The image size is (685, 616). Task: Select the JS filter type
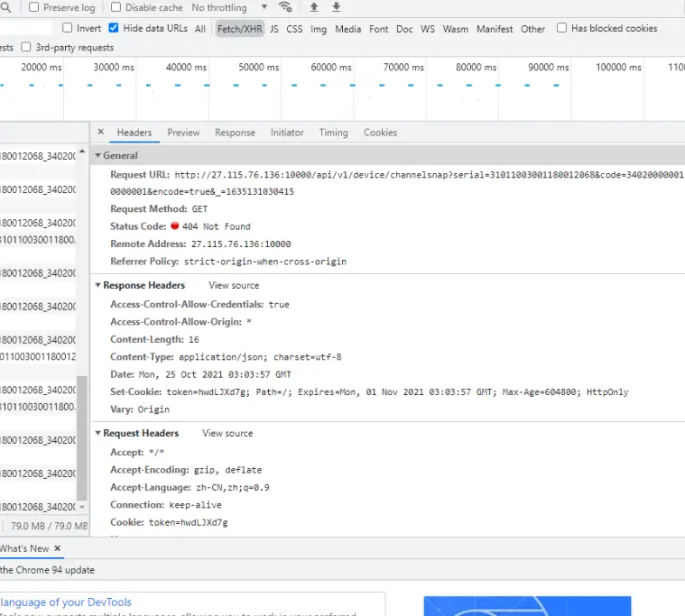tap(274, 29)
